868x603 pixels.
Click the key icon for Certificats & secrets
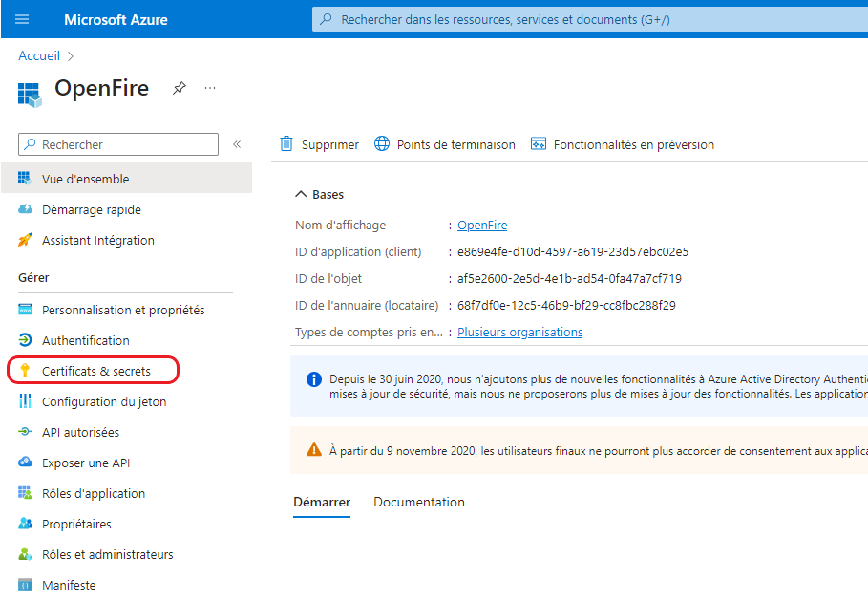25,370
